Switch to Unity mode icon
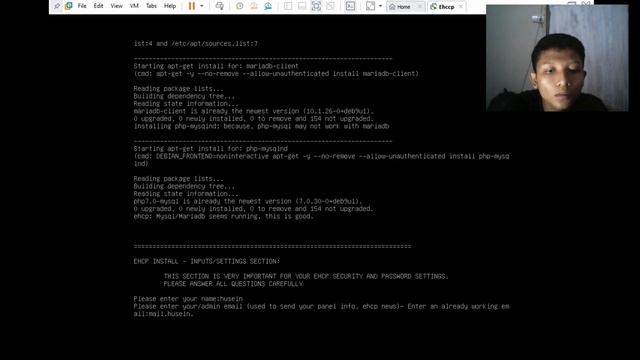640x360 pixels. tap(330, 6)
